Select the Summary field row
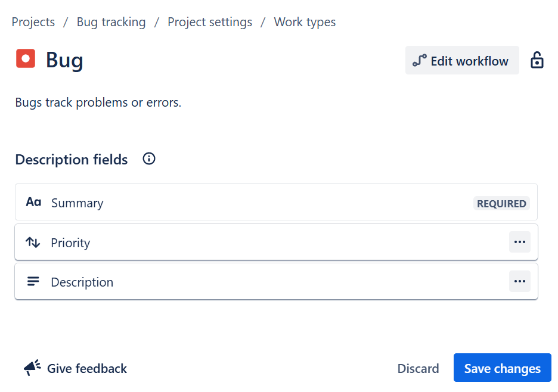 [x=276, y=202]
